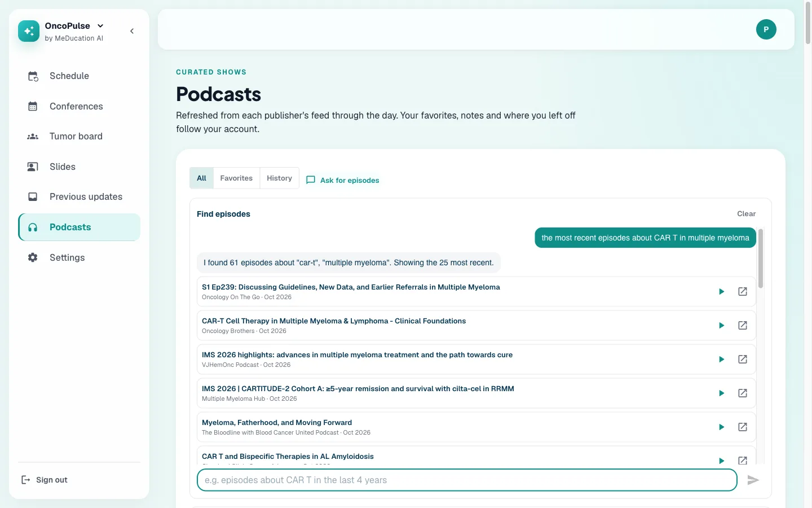Collapse the sidebar with the left chevron
Screen dimensions: 812x508
click(x=132, y=31)
